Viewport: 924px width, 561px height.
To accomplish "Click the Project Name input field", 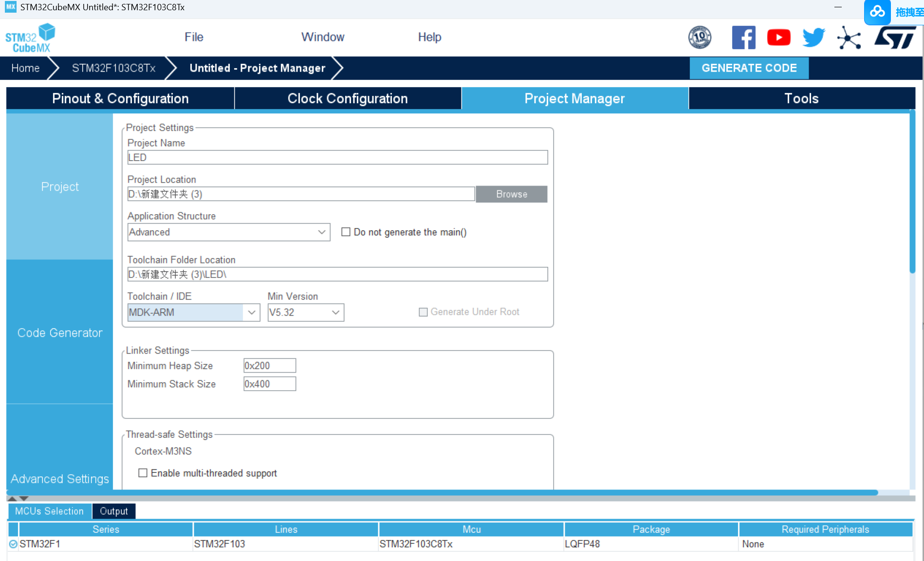I will 337,158.
